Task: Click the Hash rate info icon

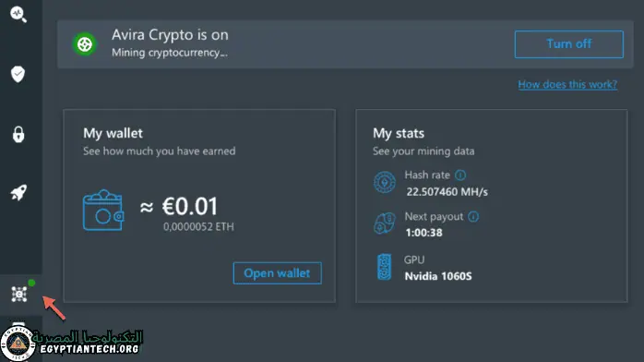Action: coord(460,175)
